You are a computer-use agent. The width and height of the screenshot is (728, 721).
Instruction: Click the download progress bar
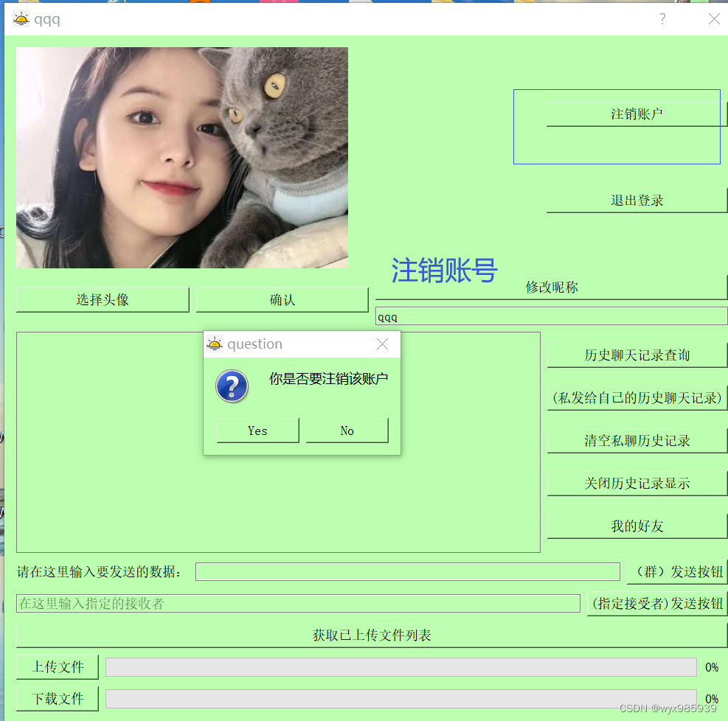pos(401,699)
